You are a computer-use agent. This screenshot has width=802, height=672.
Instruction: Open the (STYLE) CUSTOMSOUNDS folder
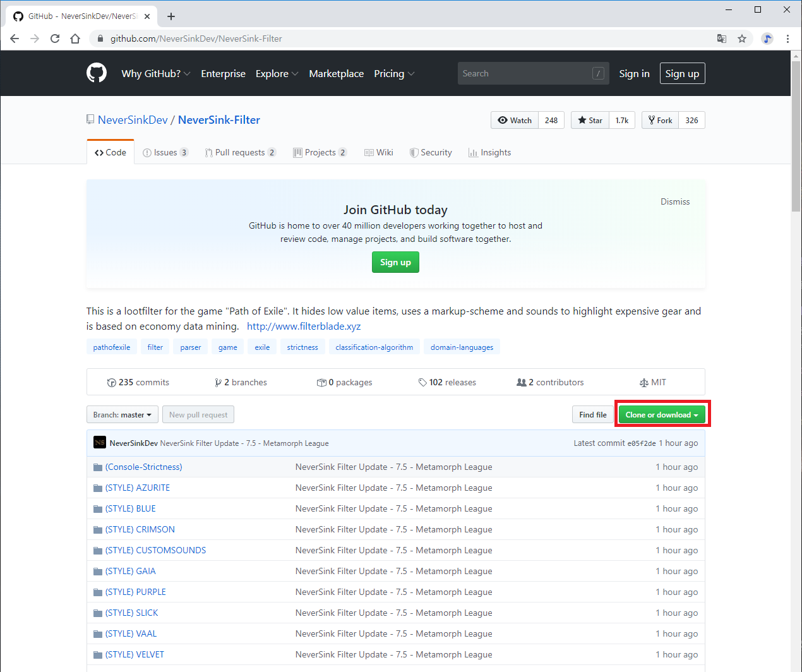[x=155, y=550]
